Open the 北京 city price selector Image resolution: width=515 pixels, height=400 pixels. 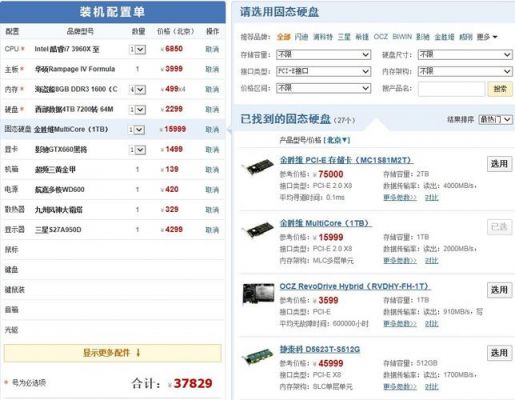pyautogui.click(x=338, y=140)
